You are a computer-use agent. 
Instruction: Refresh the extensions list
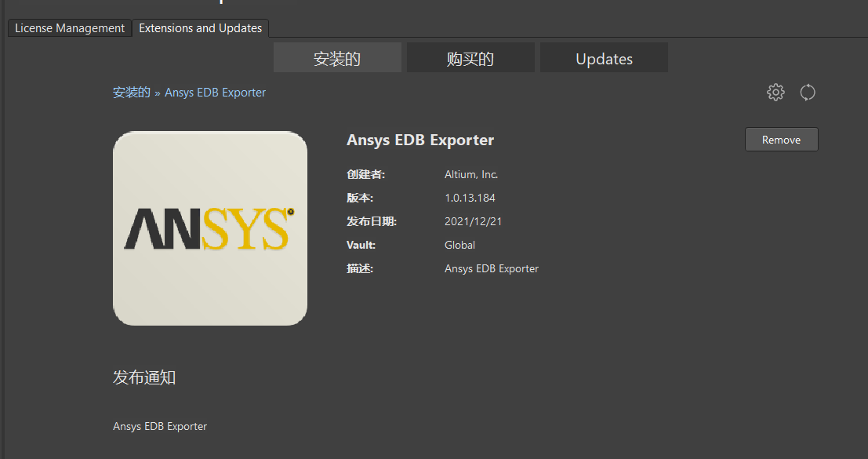[808, 92]
